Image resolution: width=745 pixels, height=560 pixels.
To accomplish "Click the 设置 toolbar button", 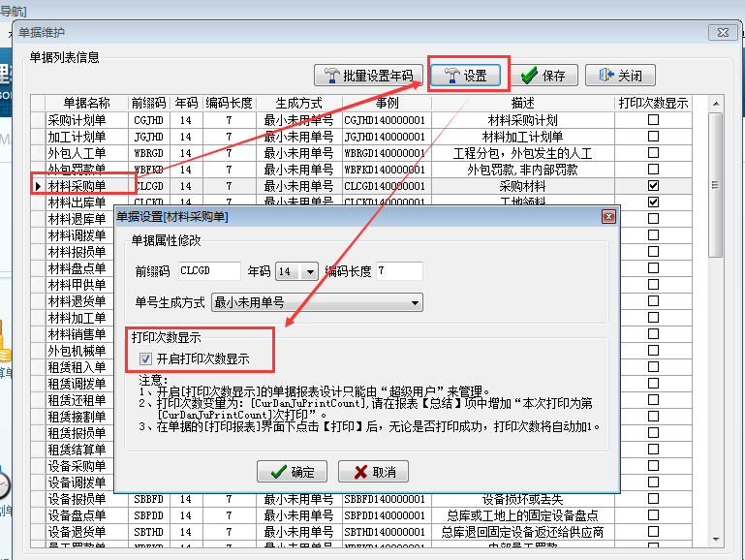I will click(465, 76).
